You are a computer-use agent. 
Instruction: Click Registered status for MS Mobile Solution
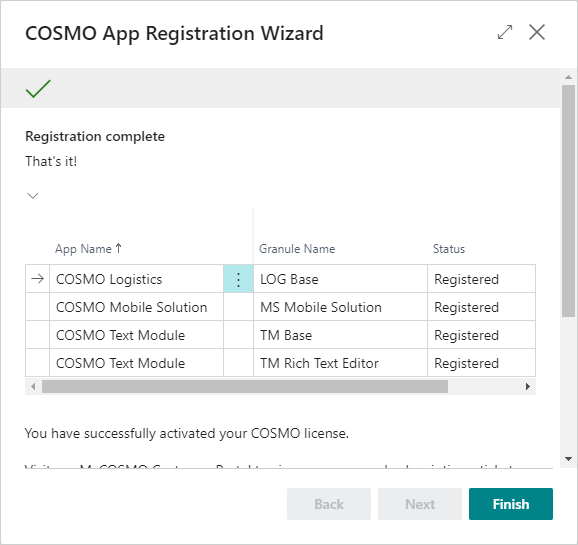click(481, 307)
